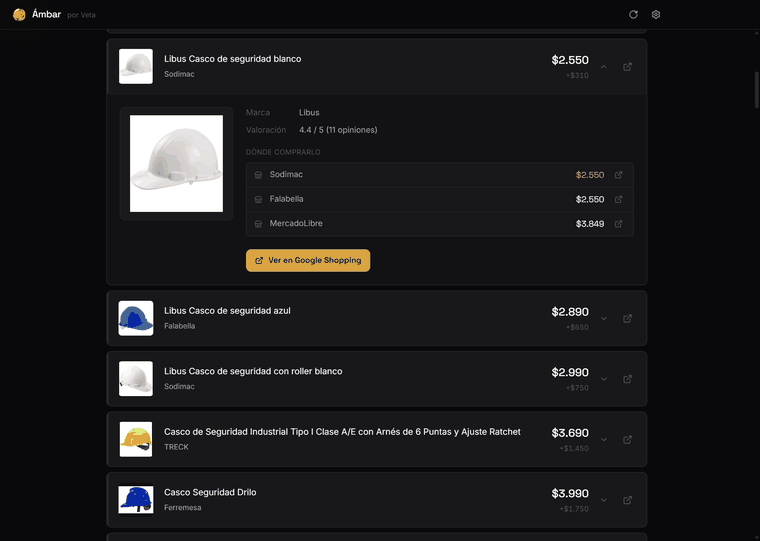This screenshot has width=760, height=541.
Task: Open Falabella store offer external link
Action: click(x=618, y=199)
